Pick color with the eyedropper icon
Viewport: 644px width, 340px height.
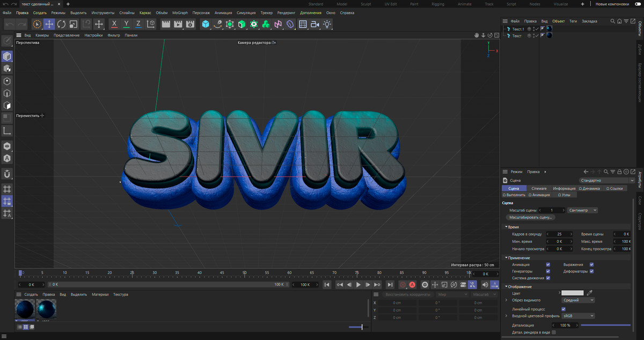(589, 293)
